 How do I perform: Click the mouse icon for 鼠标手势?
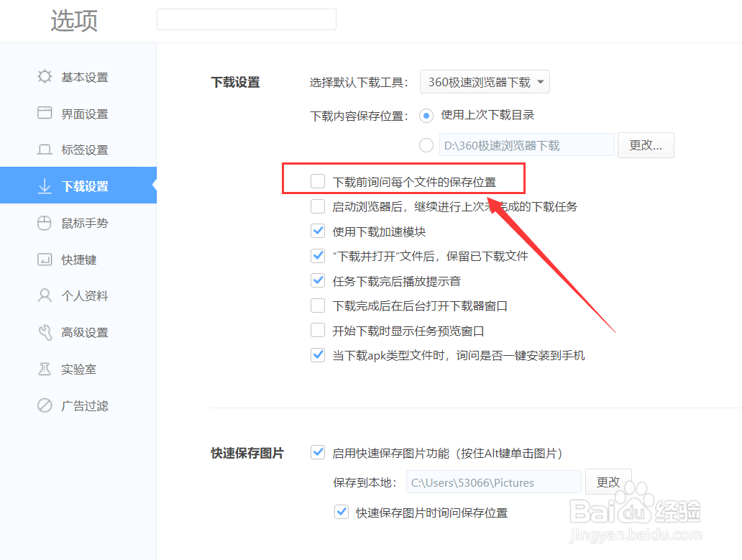click(x=45, y=223)
